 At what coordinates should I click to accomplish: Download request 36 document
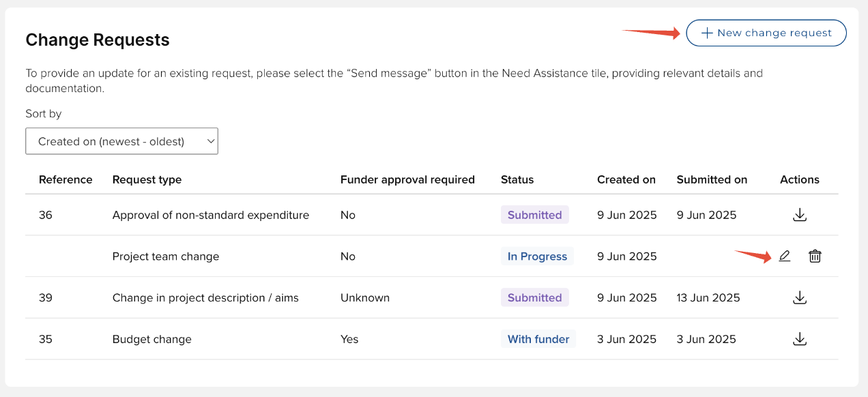(800, 215)
